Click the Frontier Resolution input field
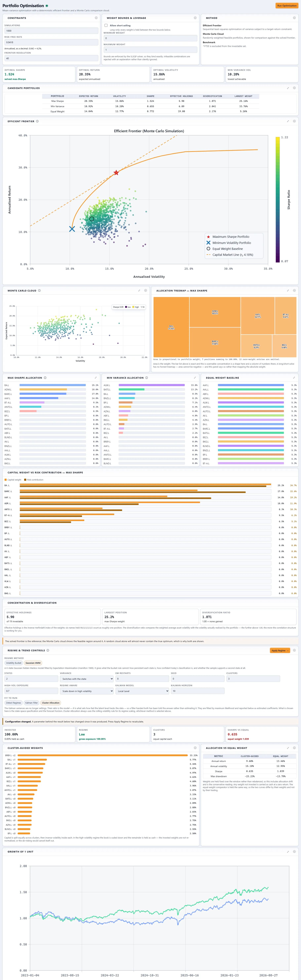This screenshot has height=980, width=301. (51, 58)
